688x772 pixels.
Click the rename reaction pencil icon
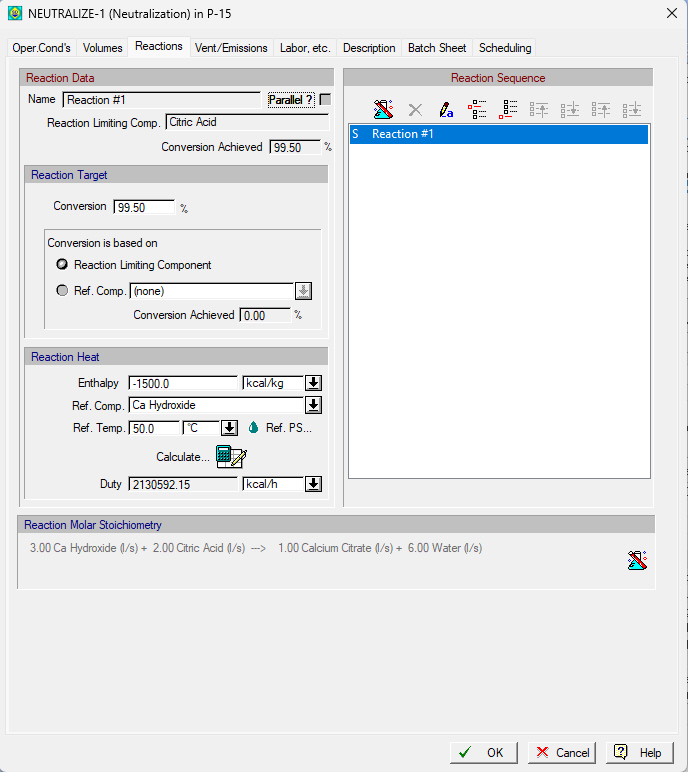[x=446, y=109]
